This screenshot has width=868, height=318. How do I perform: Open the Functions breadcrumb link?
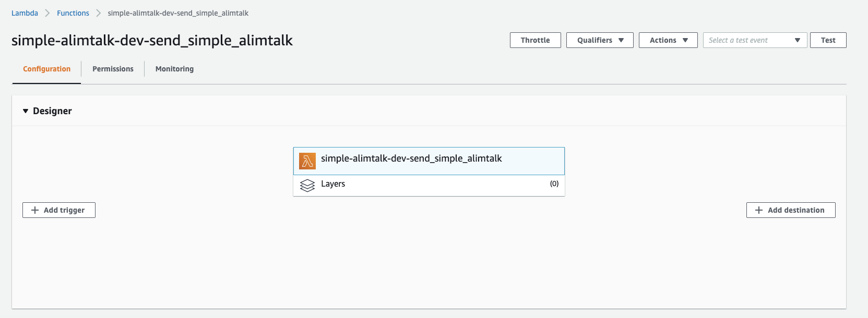73,13
